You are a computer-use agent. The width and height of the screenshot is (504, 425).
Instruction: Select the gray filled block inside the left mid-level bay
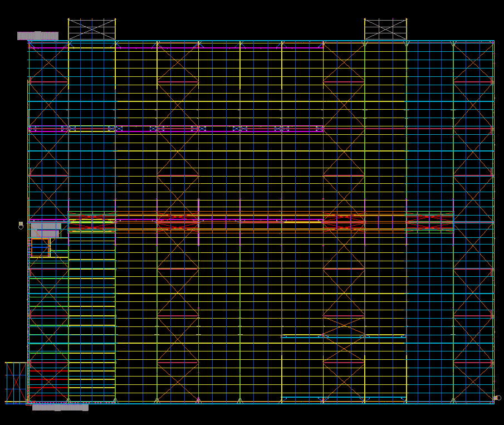pyautogui.click(x=46, y=229)
